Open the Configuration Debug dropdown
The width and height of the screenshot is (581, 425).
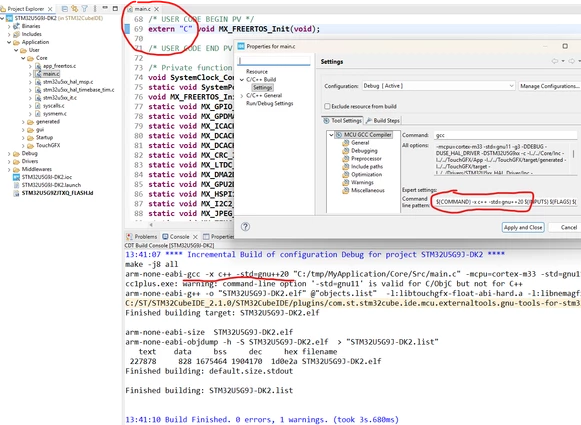[x=438, y=86]
